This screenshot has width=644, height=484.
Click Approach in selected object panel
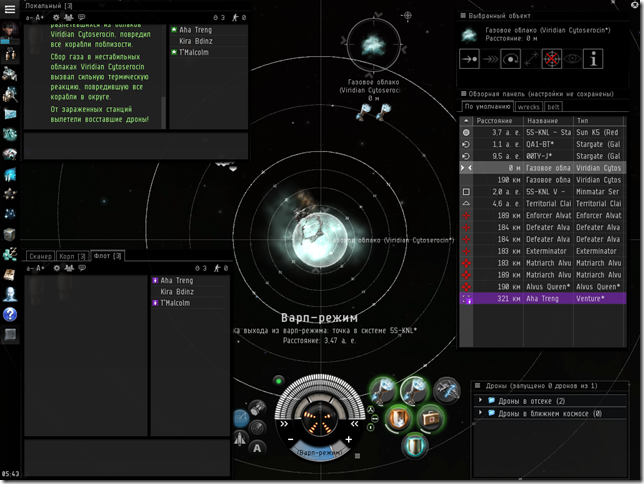(x=469, y=59)
